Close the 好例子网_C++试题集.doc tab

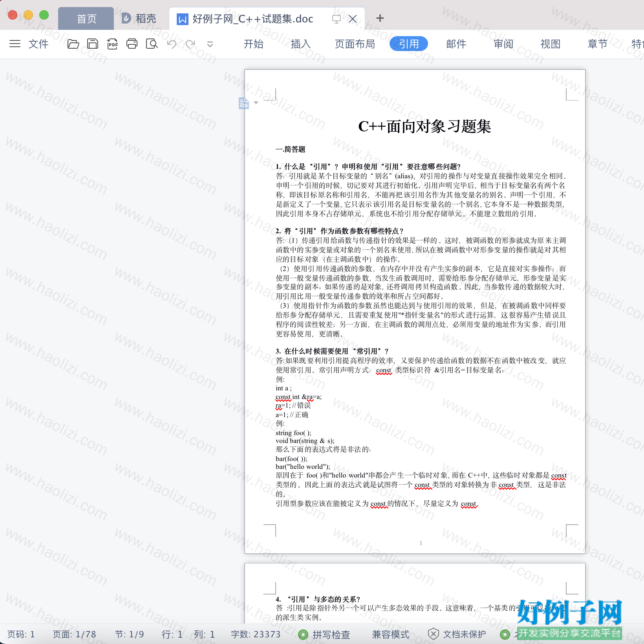(x=353, y=19)
